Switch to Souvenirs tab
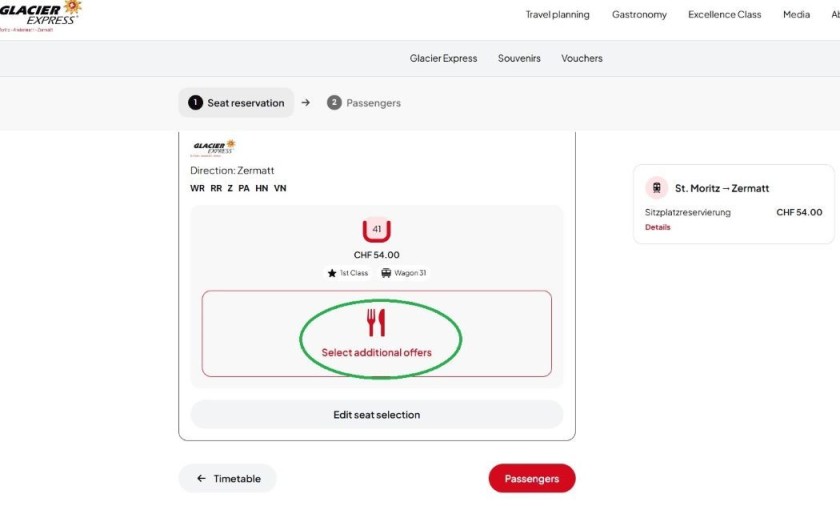840x506 pixels. 519,58
